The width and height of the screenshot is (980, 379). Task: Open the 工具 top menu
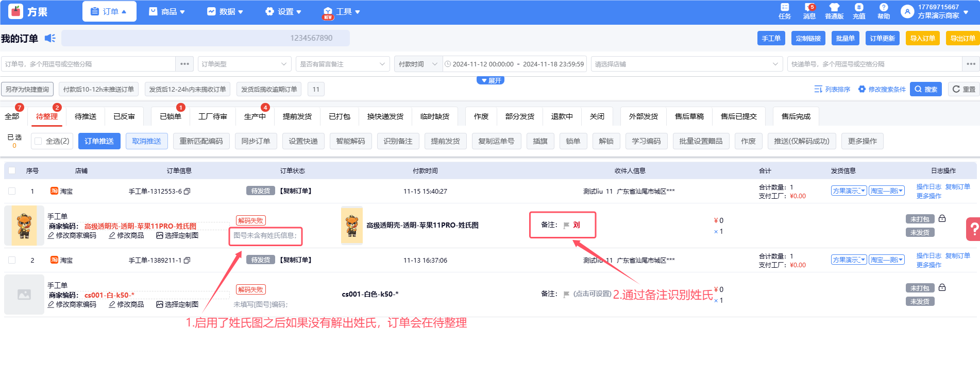pos(342,11)
